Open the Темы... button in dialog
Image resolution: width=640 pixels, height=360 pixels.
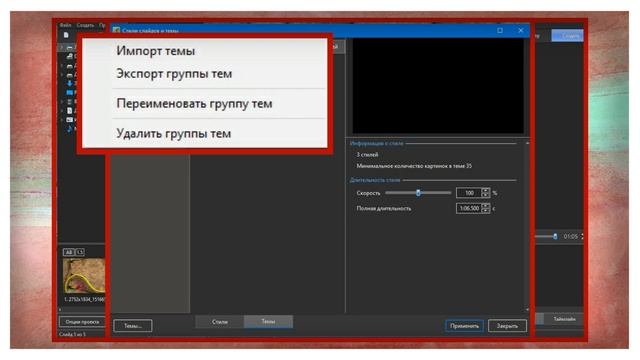(x=133, y=326)
